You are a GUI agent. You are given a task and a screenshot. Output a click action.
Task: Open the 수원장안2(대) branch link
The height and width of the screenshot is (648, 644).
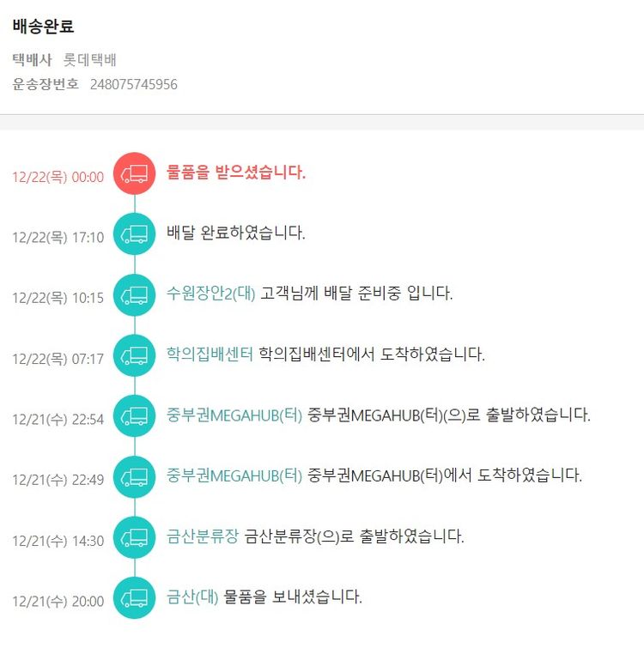[211, 294]
